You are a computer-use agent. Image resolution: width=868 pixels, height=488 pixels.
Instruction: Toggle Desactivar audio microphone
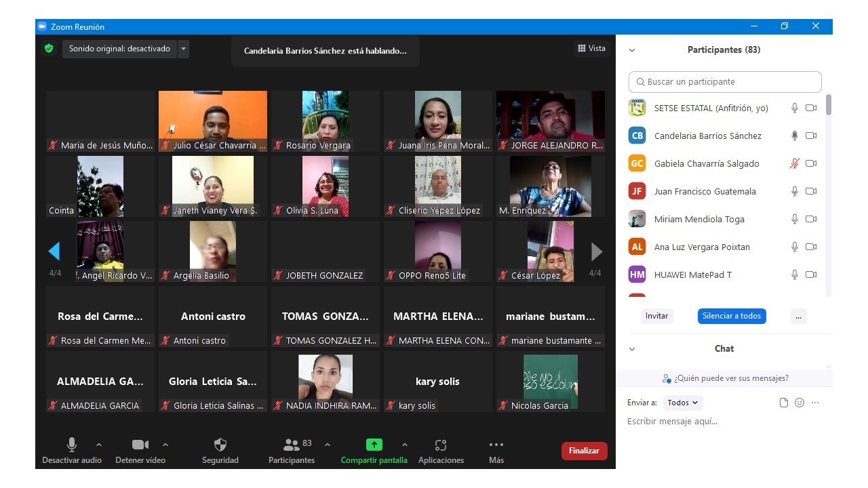pyautogui.click(x=71, y=445)
